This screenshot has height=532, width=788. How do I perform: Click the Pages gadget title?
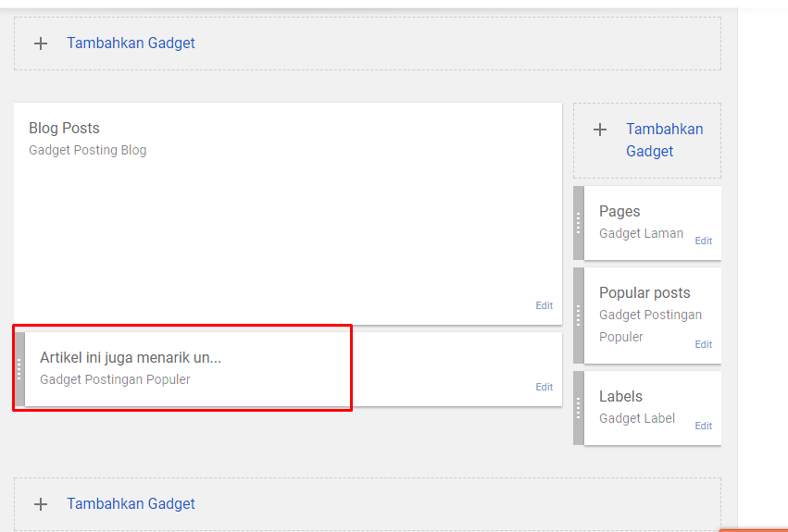point(619,212)
